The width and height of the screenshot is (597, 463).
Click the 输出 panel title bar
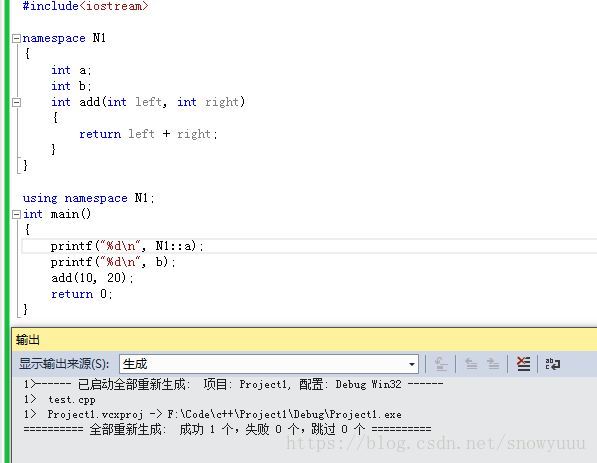pos(304,340)
